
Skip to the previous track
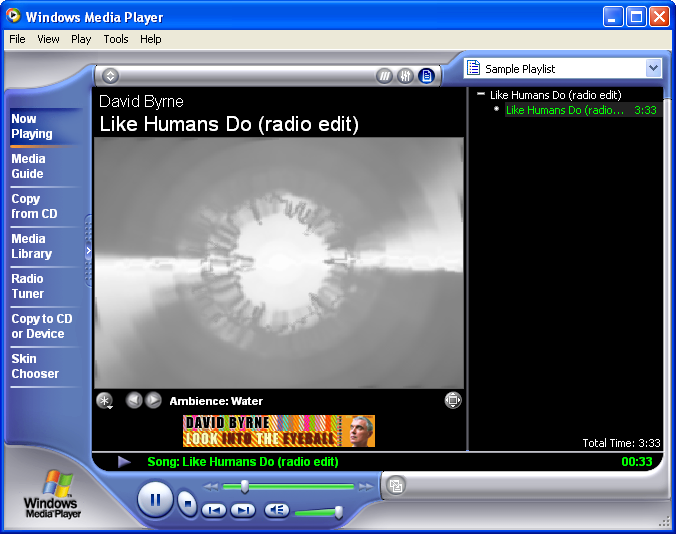coord(214,511)
